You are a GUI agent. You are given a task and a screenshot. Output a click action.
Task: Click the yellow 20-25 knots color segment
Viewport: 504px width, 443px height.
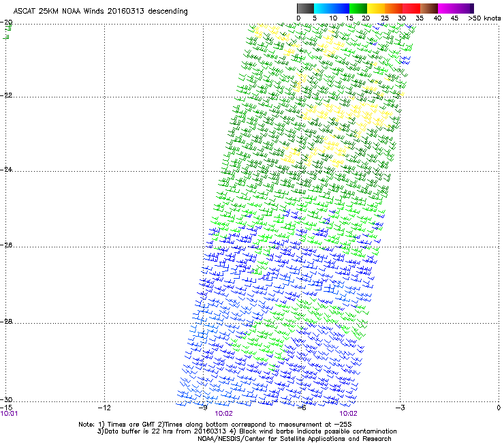pos(376,8)
